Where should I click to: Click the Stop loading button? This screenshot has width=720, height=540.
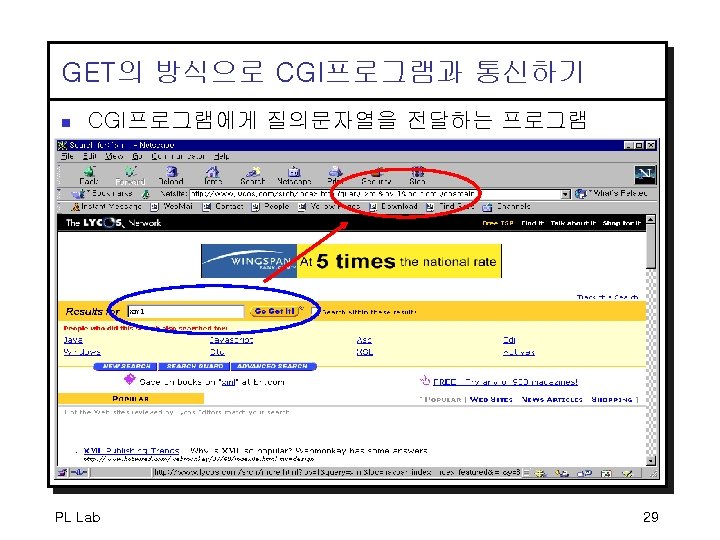(x=417, y=175)
